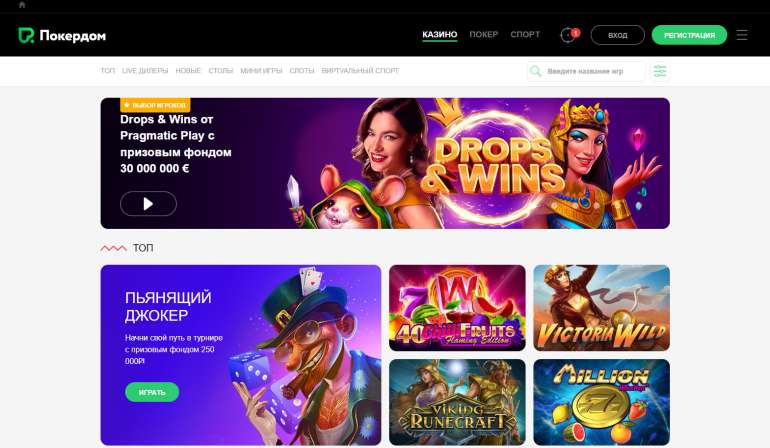
Task: Focus the game name search field
Action: point(587,71)
